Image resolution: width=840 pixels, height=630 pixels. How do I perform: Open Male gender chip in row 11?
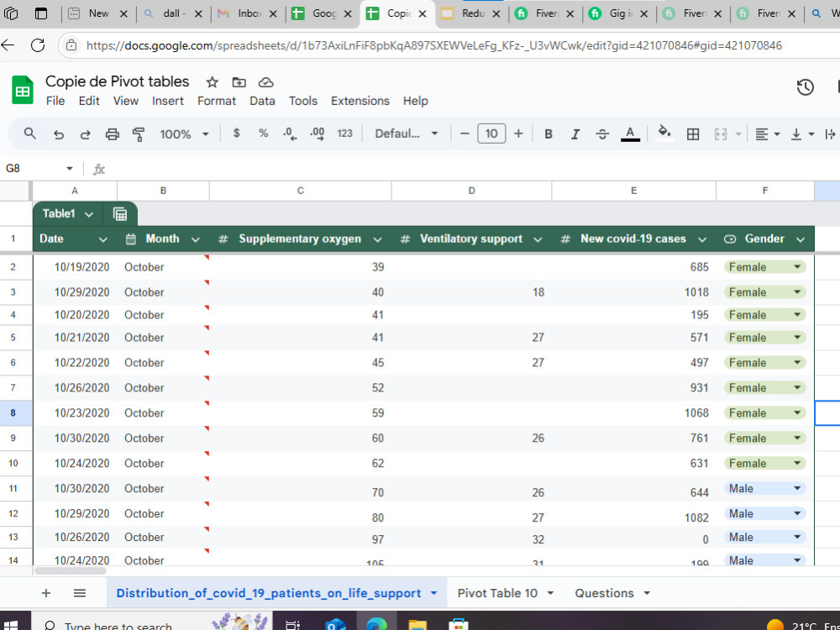click(765, 488)
